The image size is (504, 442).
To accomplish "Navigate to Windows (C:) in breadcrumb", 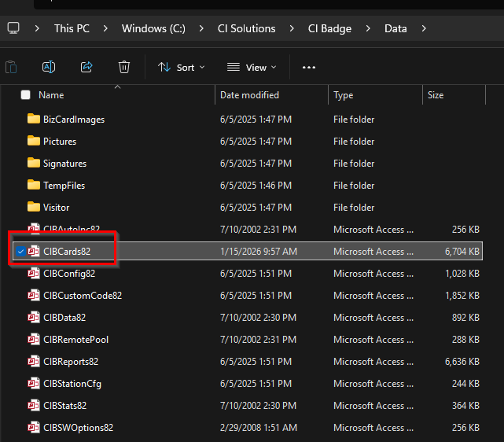I will click(153, 28).
